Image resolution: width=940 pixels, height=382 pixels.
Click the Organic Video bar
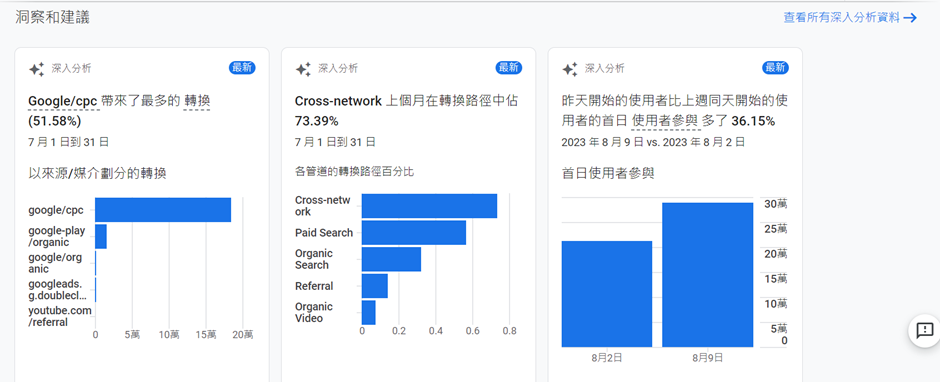point(369,312)
